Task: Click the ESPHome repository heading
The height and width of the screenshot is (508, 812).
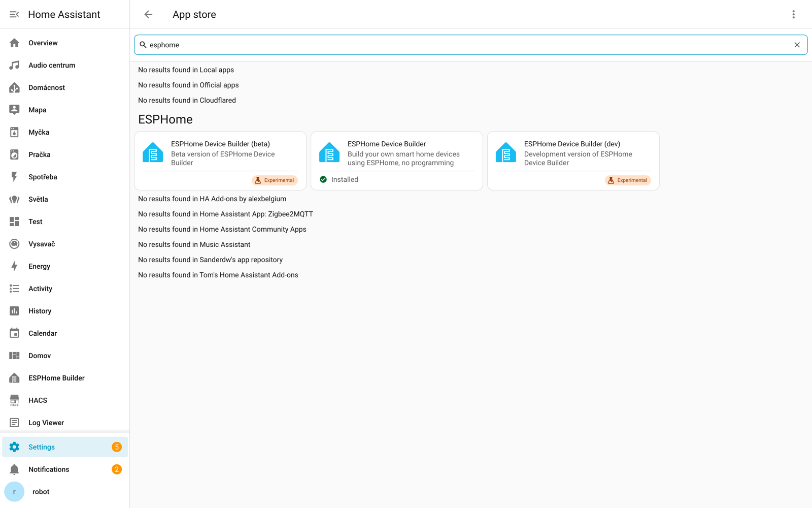Action: 165,119
